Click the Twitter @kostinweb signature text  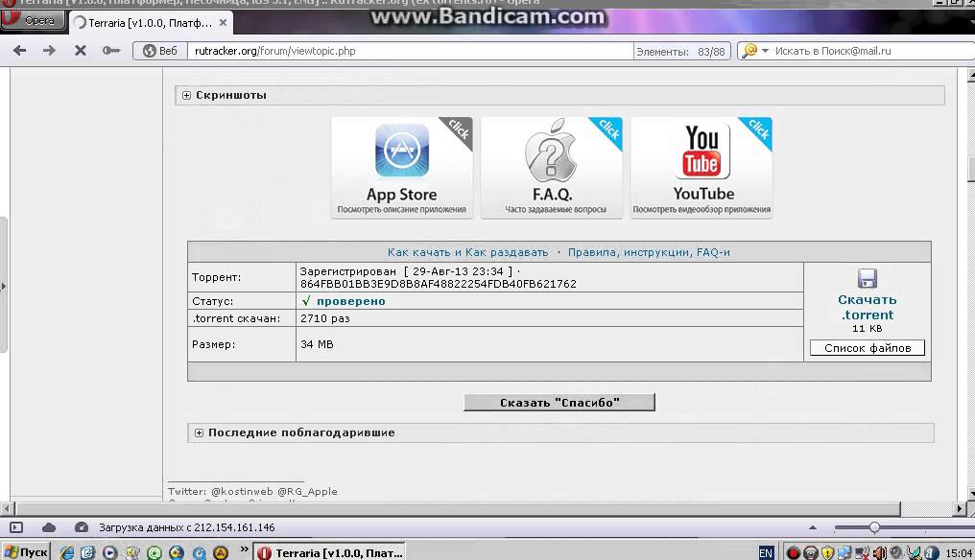pyautogui.click(x=252, y=492)
